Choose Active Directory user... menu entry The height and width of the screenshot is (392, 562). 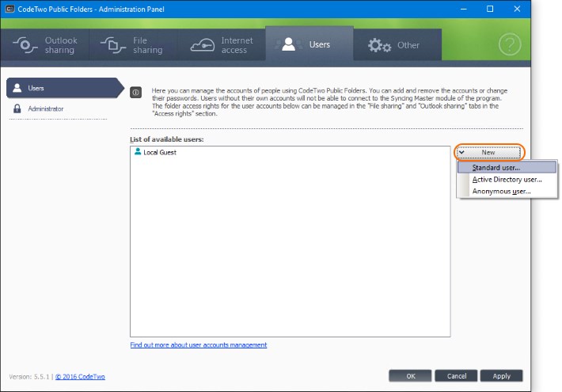point(507,179)
